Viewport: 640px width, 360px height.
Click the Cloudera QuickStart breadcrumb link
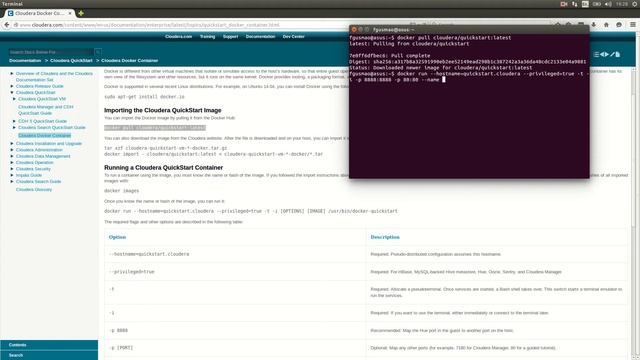71,60
